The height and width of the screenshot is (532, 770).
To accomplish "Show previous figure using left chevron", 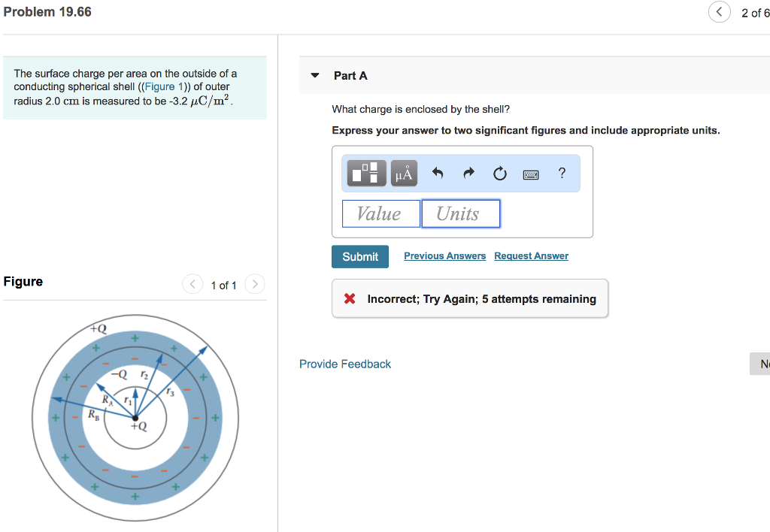I will coord(192,284).
